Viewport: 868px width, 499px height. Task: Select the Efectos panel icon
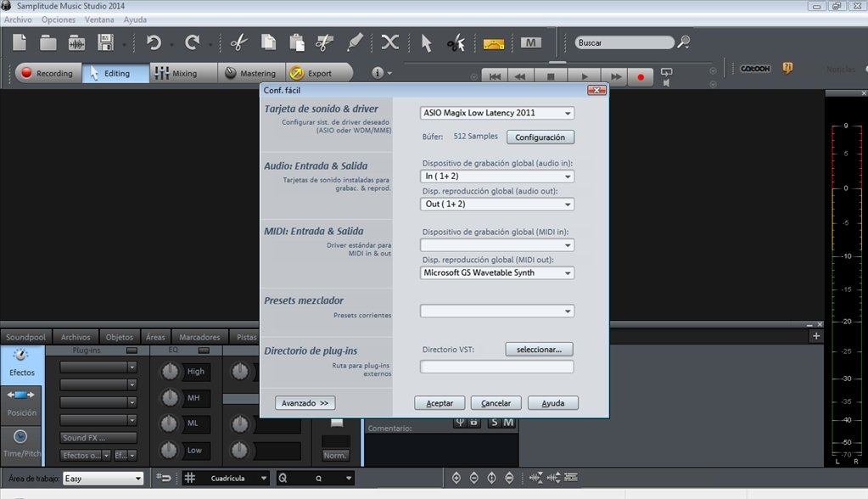[21, 362]
